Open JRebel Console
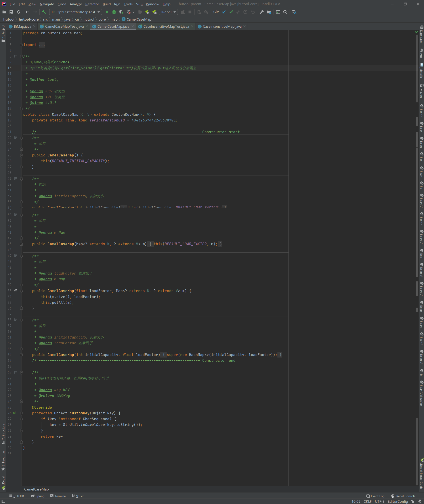Viewport: 424px width, 504px height. [403, 496]
